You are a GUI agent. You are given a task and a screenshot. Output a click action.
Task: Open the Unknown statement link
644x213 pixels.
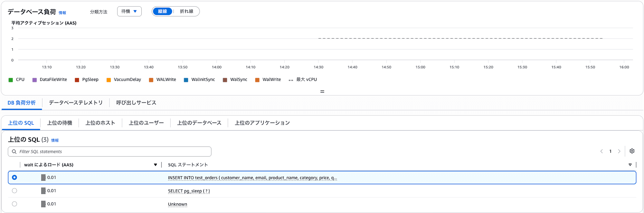177,204
